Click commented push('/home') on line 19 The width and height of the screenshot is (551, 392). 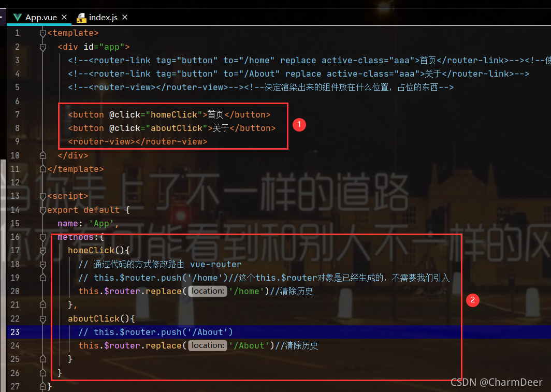tap(194, 278)
